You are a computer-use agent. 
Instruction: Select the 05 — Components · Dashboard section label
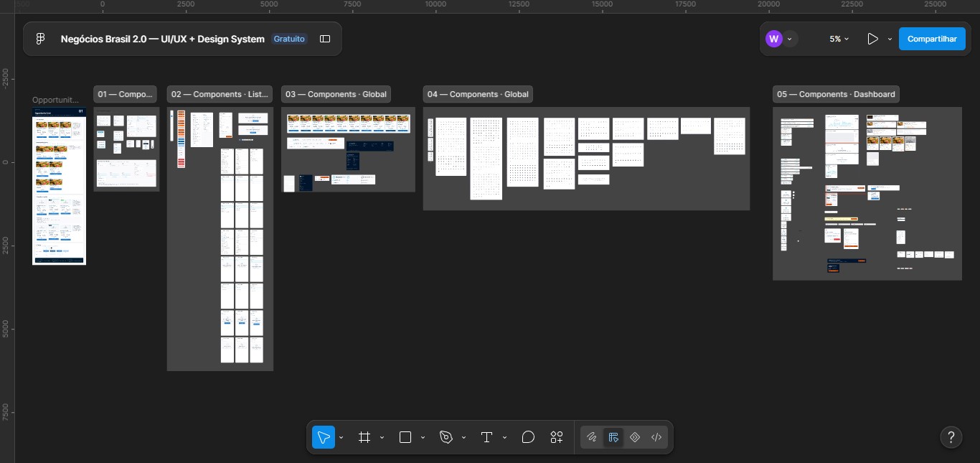pos(836,94)
